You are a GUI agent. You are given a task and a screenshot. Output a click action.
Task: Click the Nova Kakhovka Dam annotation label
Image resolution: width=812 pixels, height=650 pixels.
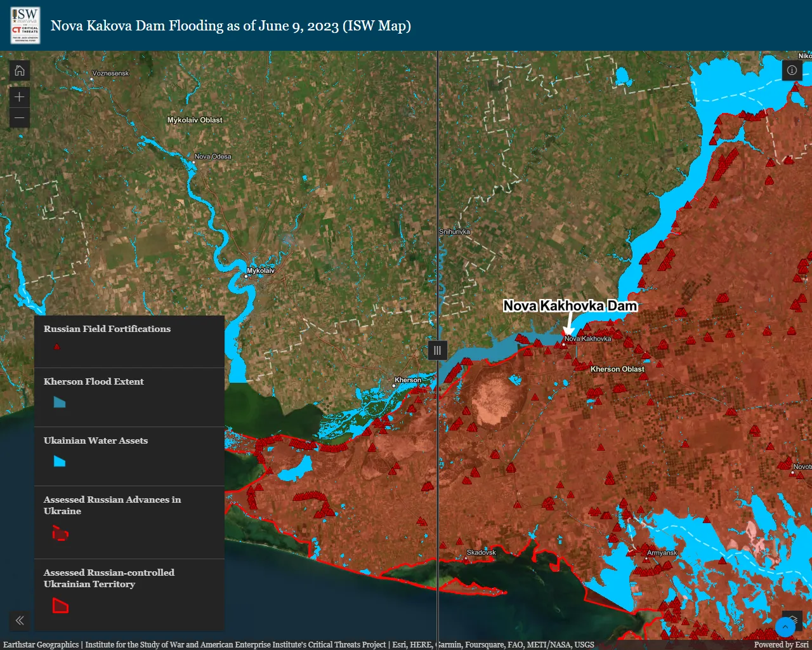point(570,306)
